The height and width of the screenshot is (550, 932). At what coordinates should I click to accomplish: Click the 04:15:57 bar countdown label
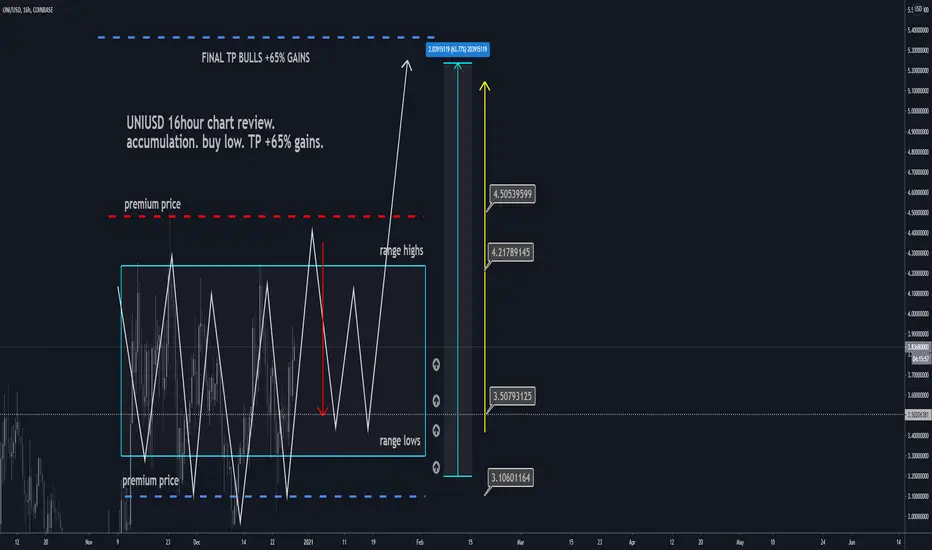pyautogui.click(x=921, y=359)
